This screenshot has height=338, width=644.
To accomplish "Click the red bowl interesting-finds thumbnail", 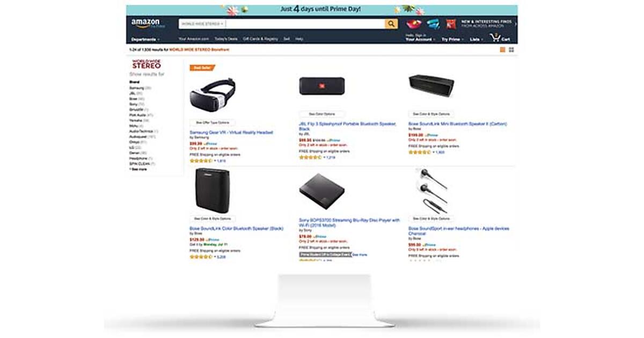I will 414,24.
